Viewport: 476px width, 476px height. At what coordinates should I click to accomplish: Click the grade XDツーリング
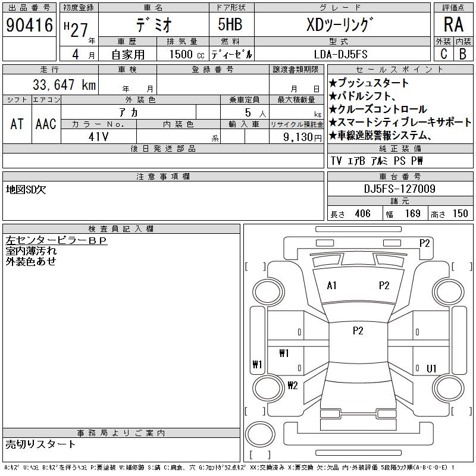coord(340,25)
